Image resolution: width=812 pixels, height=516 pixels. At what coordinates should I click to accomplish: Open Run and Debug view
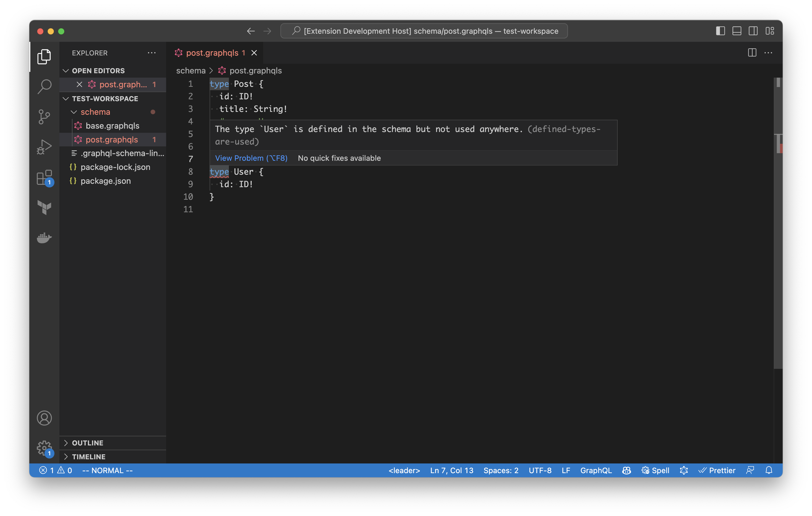[x=44, y=147]
